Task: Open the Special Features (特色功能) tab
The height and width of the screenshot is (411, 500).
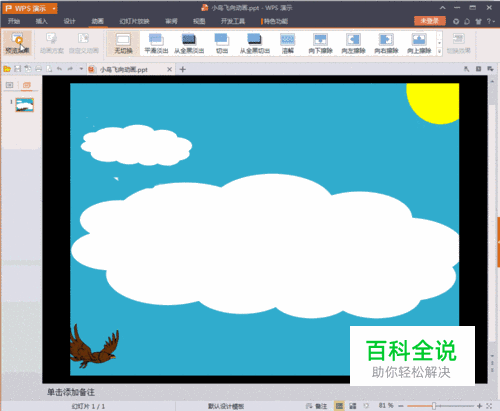Action: [275, 21]
